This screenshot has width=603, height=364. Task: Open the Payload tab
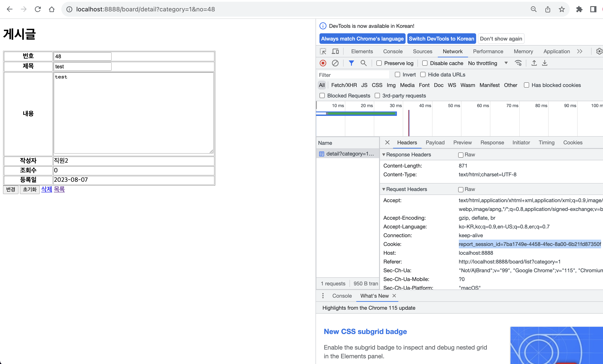tap(435, 143)
